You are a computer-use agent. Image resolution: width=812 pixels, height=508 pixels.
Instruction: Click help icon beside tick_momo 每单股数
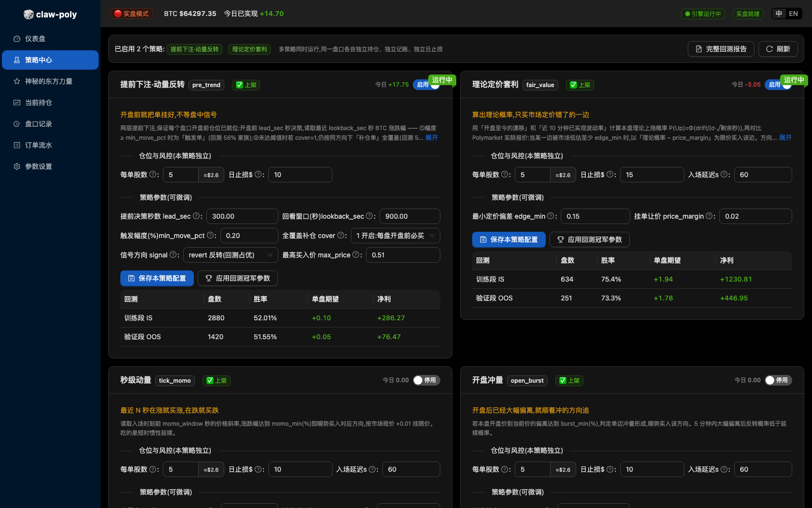153,469
